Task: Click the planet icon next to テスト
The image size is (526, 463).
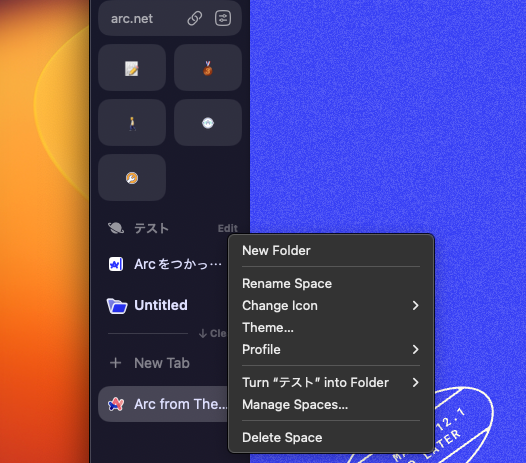Action: pyautogui.click(x=116, y=228)
